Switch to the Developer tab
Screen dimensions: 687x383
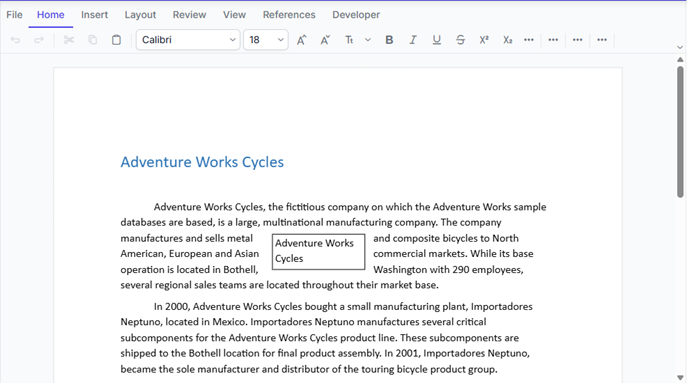[x=356, y=14]
